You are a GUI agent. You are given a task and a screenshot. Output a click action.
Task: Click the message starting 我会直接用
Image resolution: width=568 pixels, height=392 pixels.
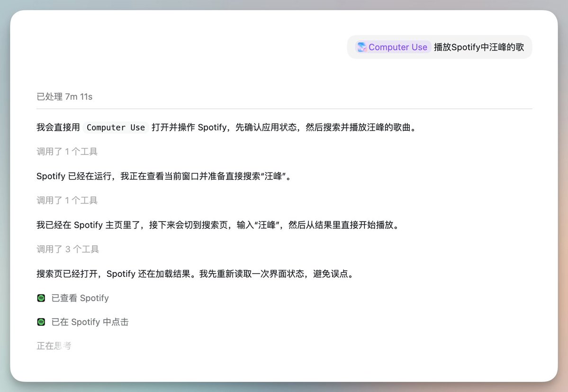(227, 127)
